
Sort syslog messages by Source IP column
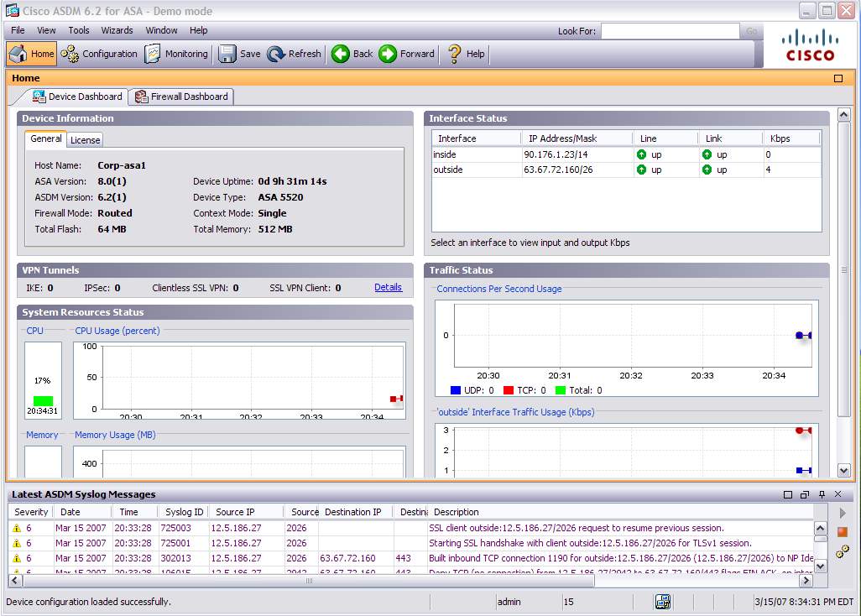(x=246, y=512)
